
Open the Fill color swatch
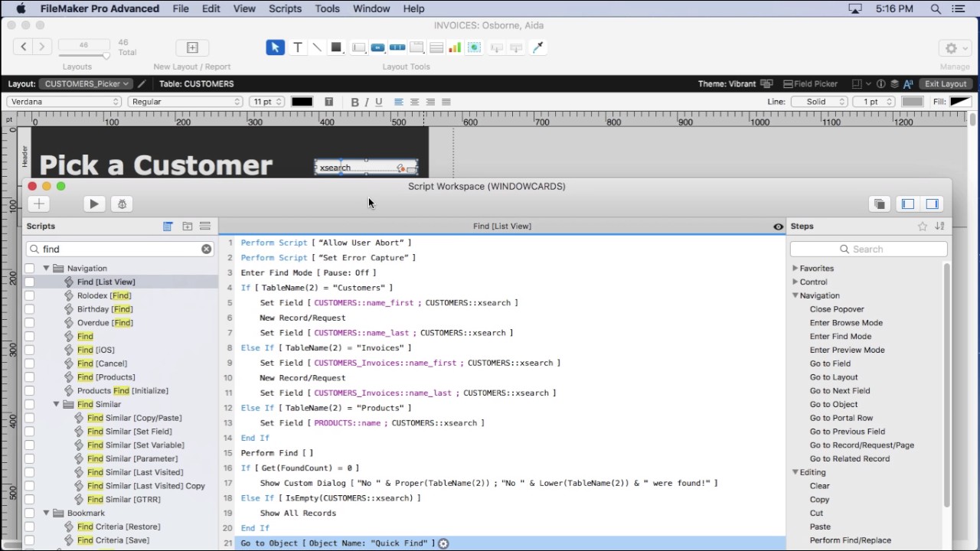(960, 102)
